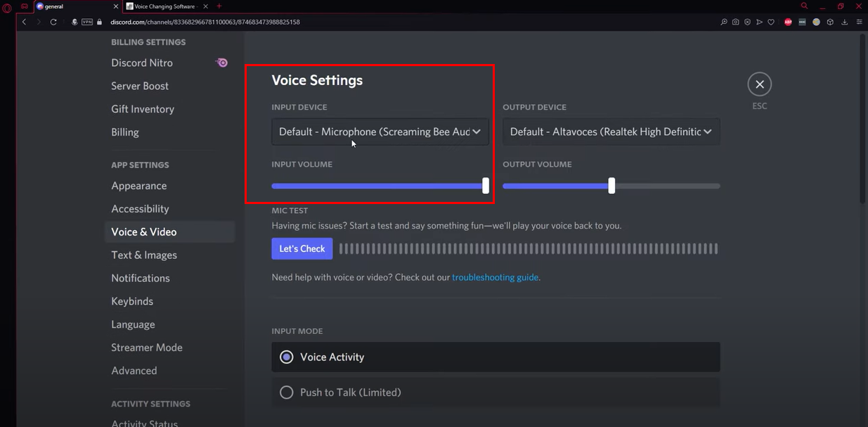
Task: Open the troubleshooting guide link
Action: [495, 277]
